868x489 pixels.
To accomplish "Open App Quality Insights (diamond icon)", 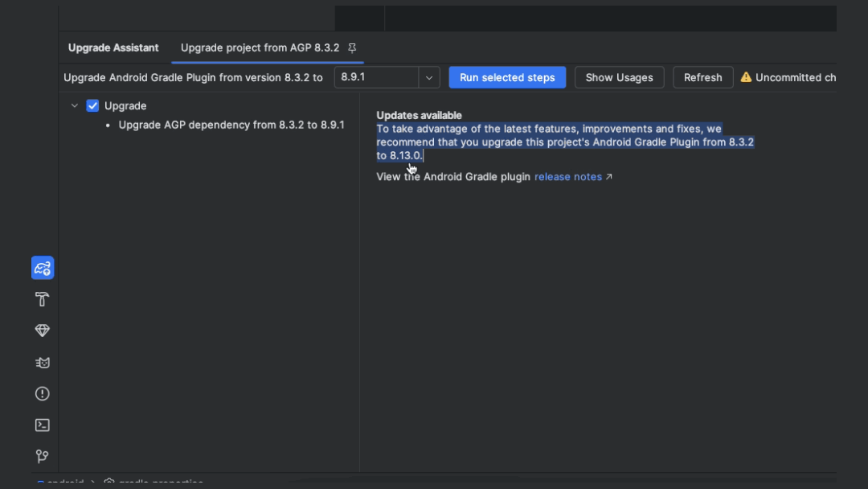I will 42,330.
